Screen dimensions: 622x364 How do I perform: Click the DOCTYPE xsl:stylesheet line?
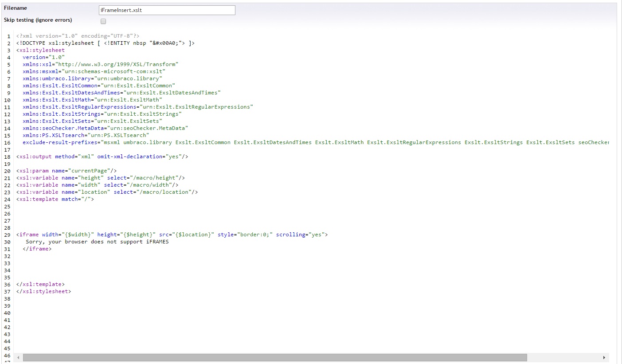coord(105,43)
